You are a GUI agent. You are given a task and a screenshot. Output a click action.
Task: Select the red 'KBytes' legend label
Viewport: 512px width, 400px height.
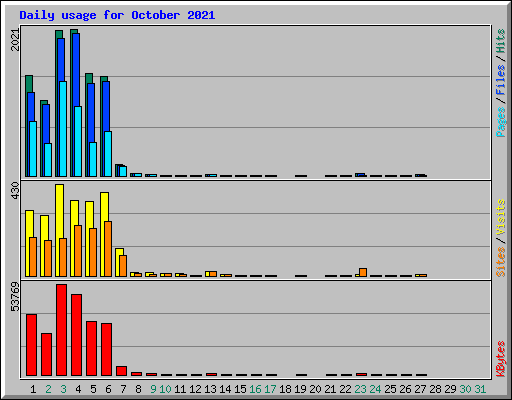501,359
